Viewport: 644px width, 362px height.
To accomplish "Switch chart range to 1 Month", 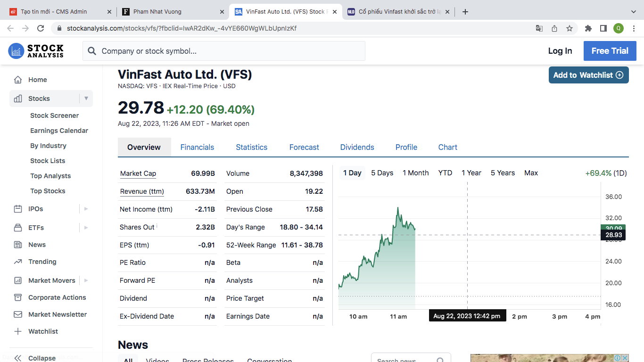I will click(x=415, y=173).
